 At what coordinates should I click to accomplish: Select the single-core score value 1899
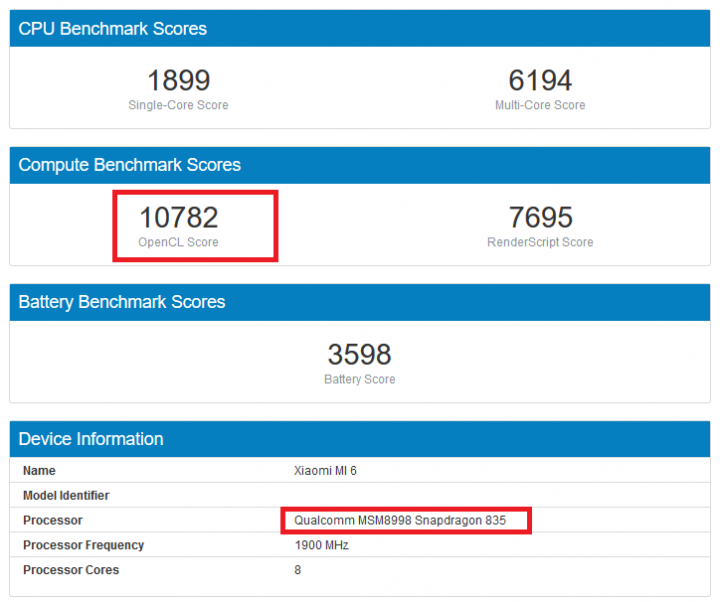point(179,80)
